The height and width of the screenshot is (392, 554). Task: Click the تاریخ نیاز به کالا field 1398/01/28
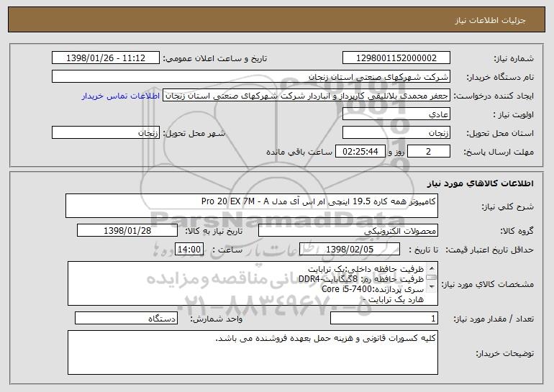tap(127, 231)
